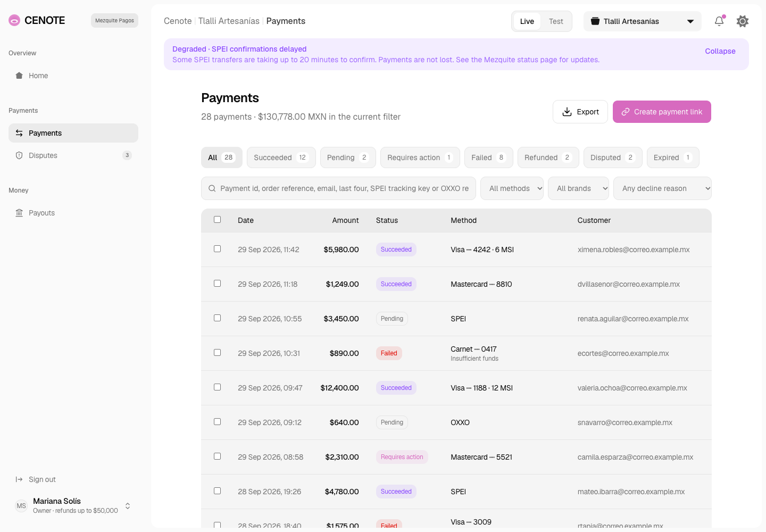
Task: Open camila.esparza@correo.example.mx payment row
Action: [456, 457]
